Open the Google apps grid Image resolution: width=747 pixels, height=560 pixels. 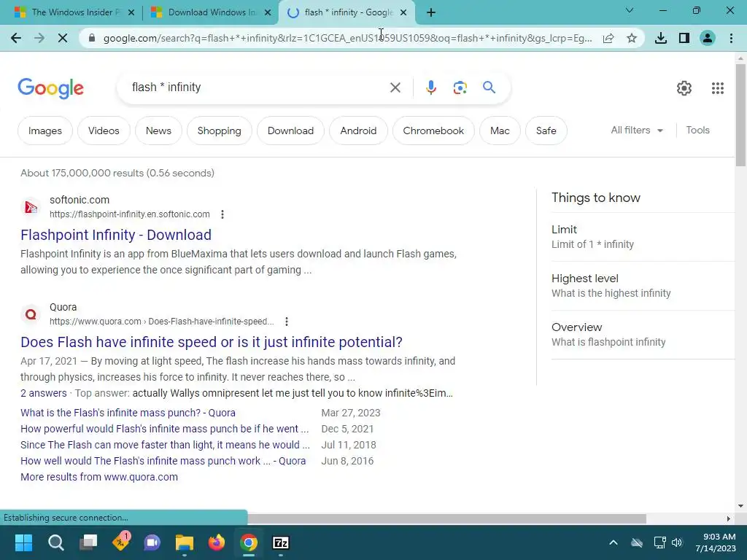click(718, 88)
